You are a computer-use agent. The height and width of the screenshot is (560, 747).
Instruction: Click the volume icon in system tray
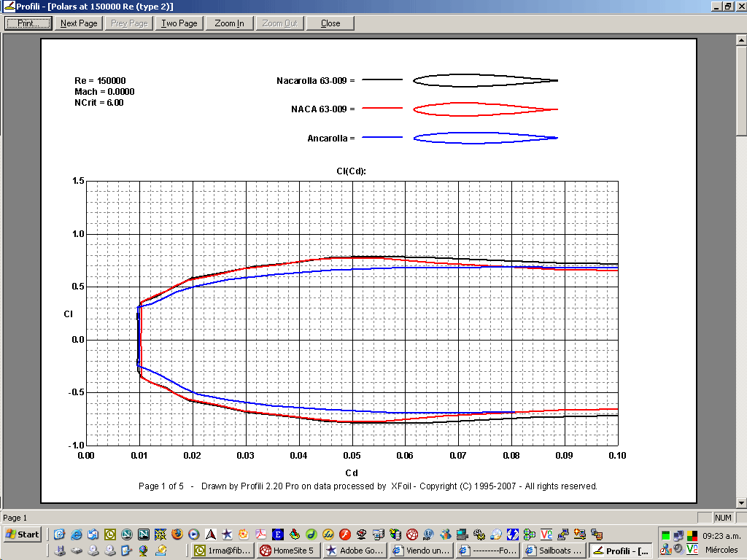(678, 549)
